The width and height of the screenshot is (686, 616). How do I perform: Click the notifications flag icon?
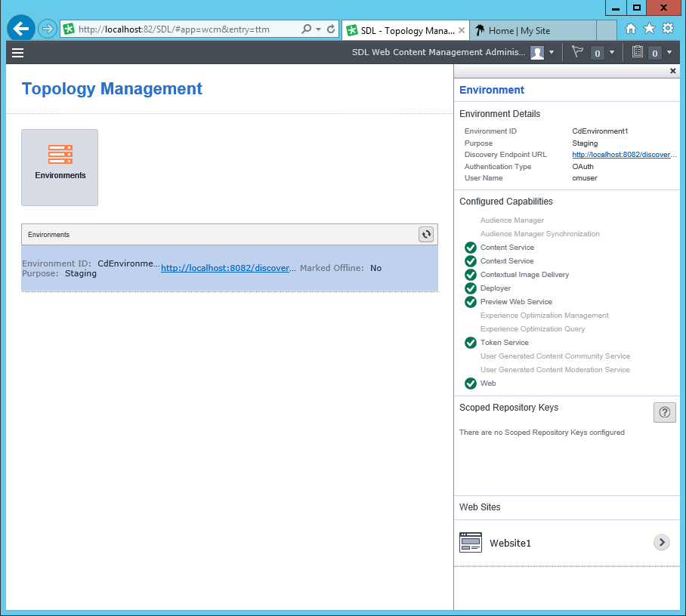[x=578, y=52]
